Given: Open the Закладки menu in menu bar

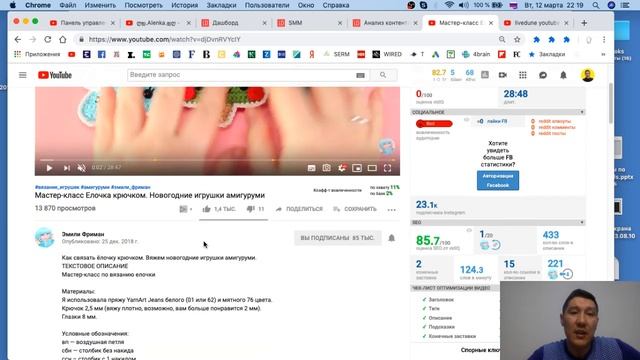Looking at the screenshot, I should [221, 5].
